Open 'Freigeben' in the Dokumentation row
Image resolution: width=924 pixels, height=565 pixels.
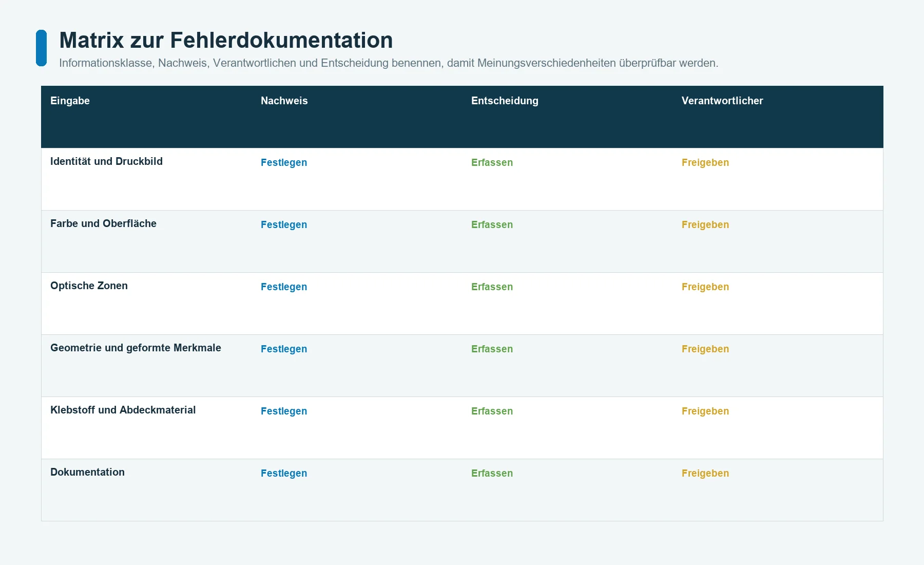click(705, 473)
